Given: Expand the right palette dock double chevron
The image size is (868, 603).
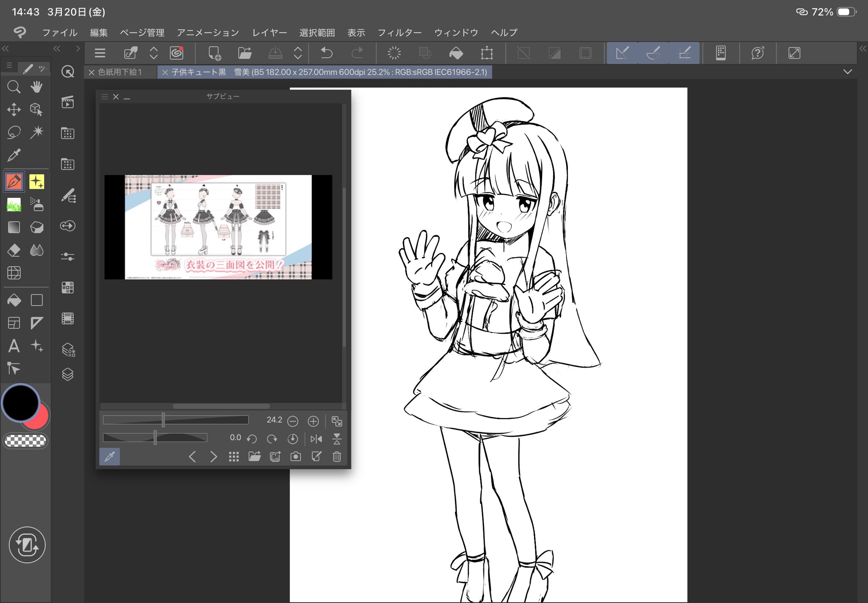Looking at the screenshot, I should tap(862, 49).
